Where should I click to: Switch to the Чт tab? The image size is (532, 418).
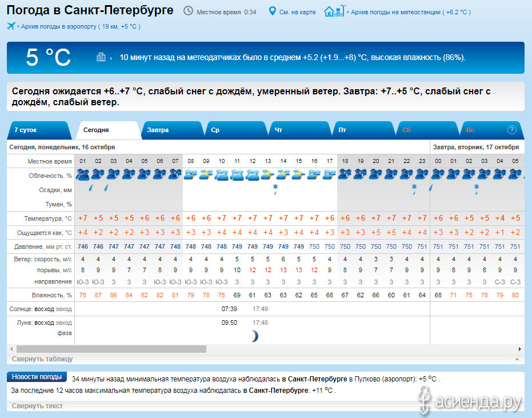tap(299, 130)
